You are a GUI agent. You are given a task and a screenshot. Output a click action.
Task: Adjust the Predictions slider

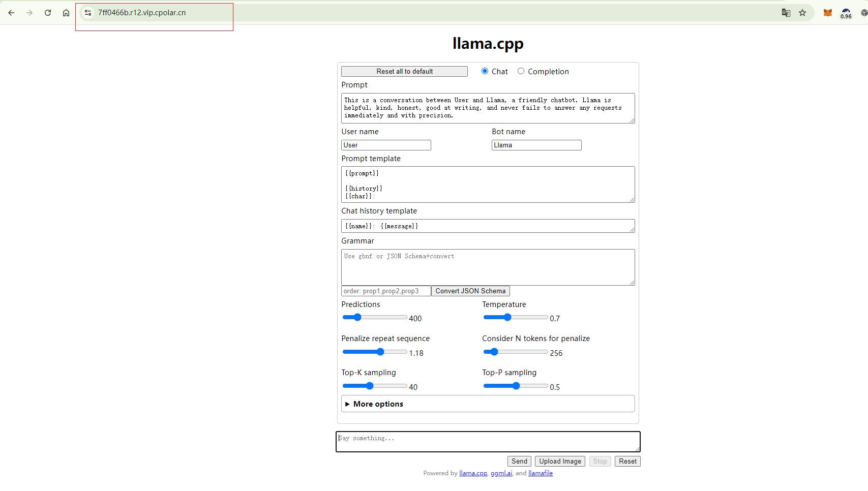(375, 317)
